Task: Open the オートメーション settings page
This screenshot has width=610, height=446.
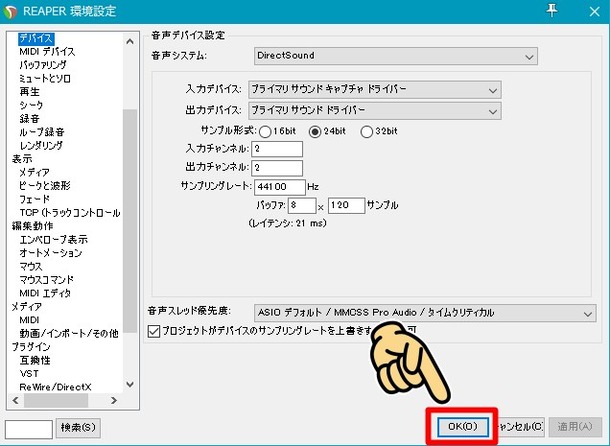Action: [x=51, y=253]
